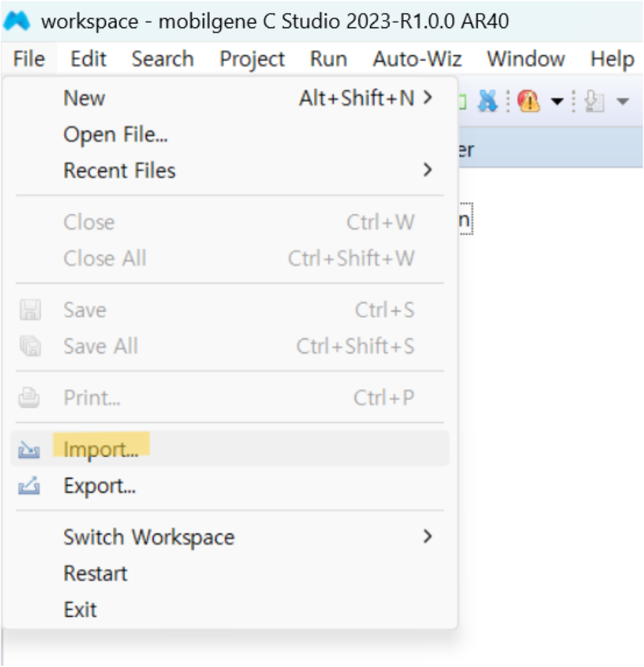Click the stacked disks icon for Save All
The image size is (644, 667).
pyautogui.click(x=30, y=346)
